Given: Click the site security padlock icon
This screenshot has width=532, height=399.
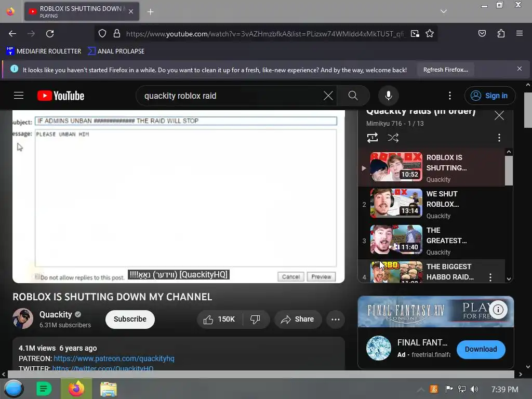Looking at the screenshot, I should point(117,33).
